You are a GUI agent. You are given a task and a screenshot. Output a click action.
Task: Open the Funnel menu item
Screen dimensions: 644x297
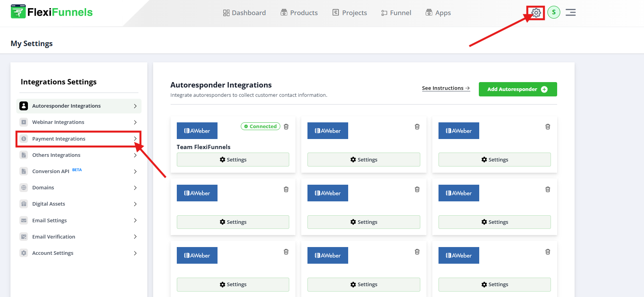(396, 13)
